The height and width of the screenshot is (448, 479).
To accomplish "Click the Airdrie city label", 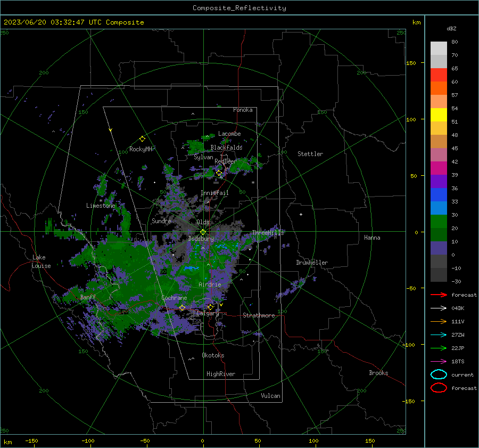I will [210, 284].
